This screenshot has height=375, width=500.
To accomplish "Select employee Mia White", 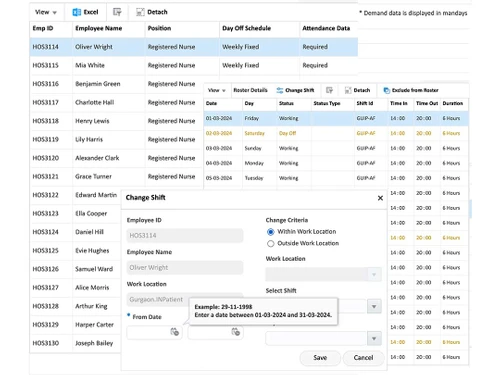I will coord(90,65).
